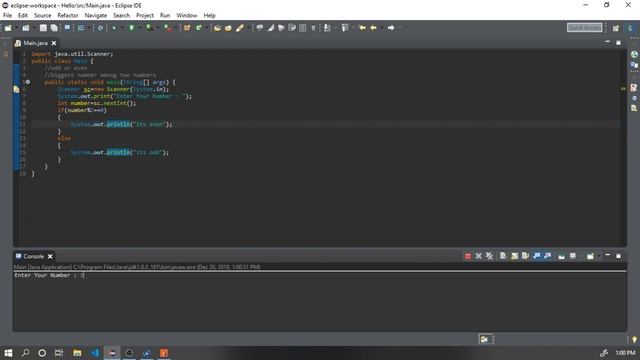This screenshot has height=360, width=640.
Task: Click the globe icon in right sidebar
Action: (x=634, y=54)
